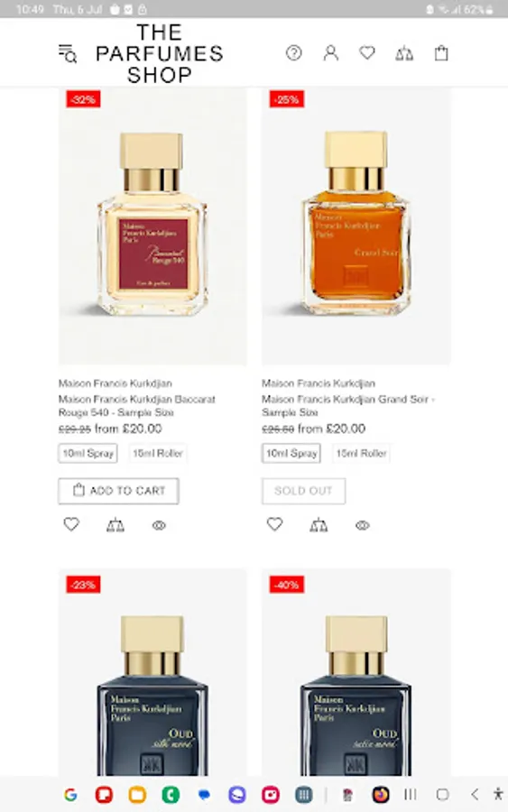Open Firefox in the Android taskbar

pyautogui.click(x=381, y=794)
